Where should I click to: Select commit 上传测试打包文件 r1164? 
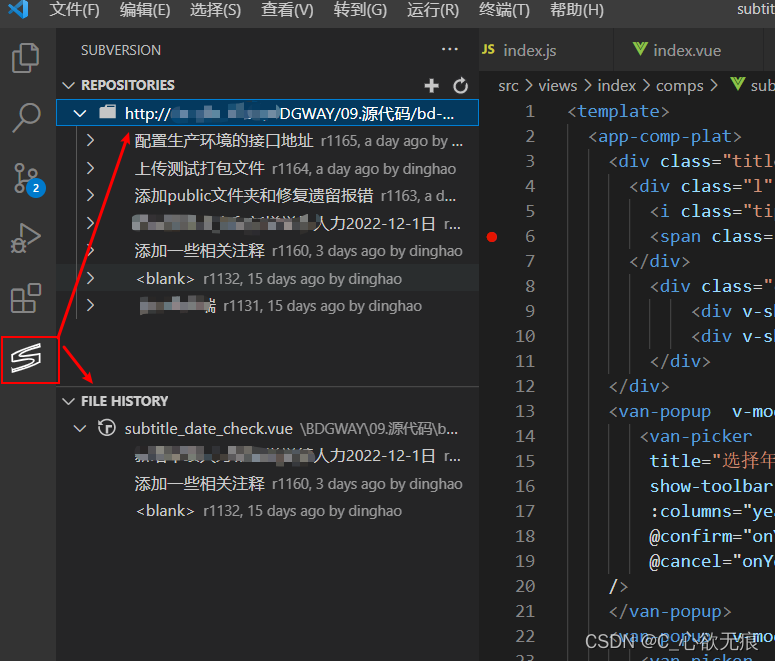pos(267,169)
